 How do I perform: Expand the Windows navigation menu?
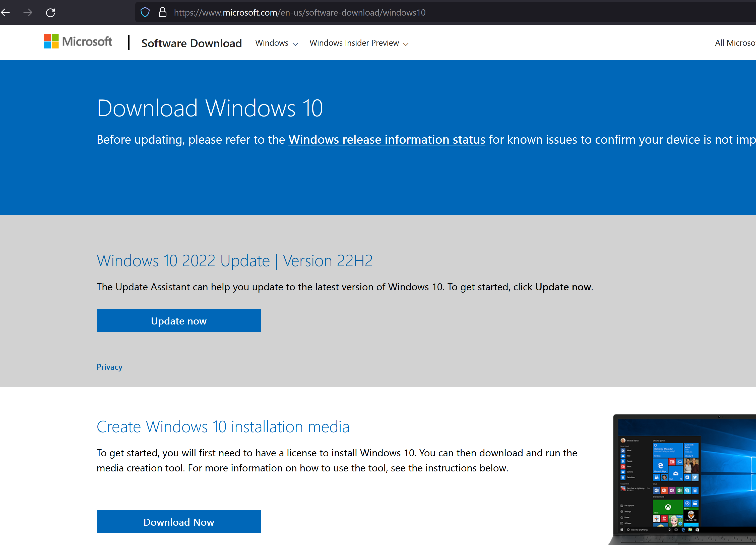[276, 43]
